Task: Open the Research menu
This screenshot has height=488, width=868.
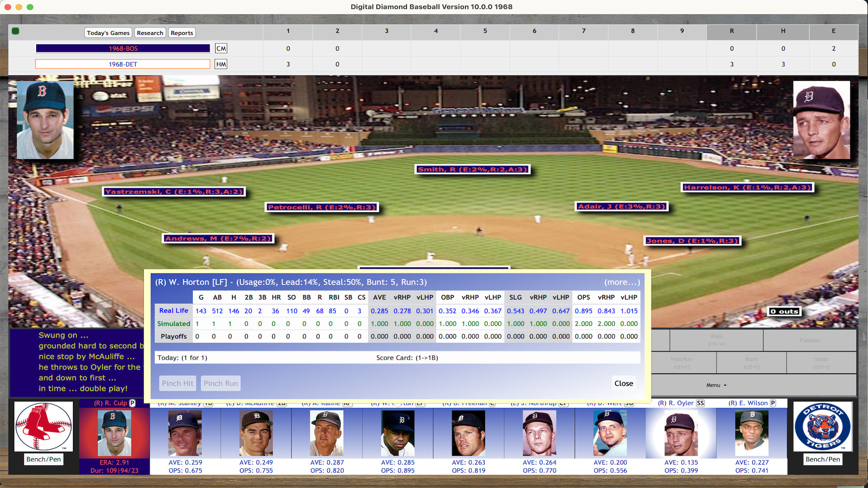Action: click(x=150, y=32)
